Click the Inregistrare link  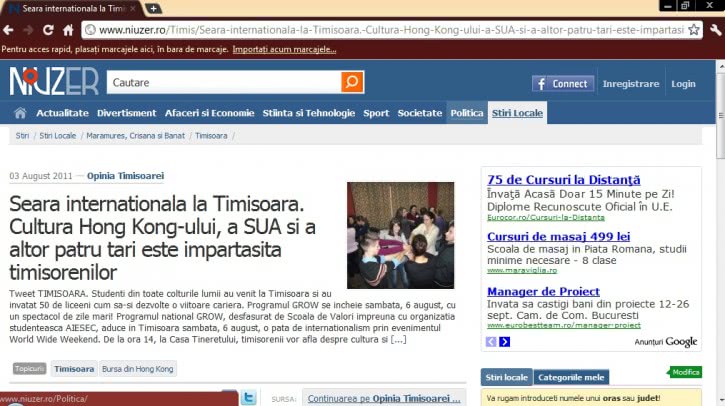(631, 84)
